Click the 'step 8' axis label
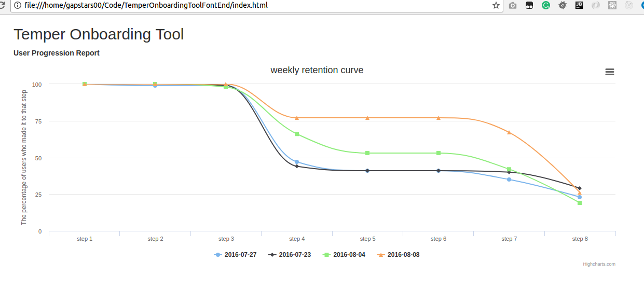 [580, 239]
